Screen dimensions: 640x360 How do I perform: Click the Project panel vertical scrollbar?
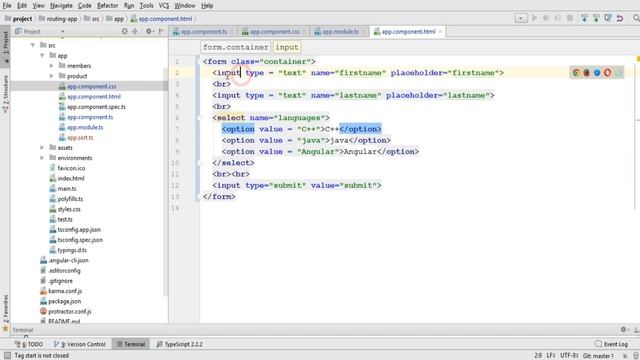coord(166,182)
